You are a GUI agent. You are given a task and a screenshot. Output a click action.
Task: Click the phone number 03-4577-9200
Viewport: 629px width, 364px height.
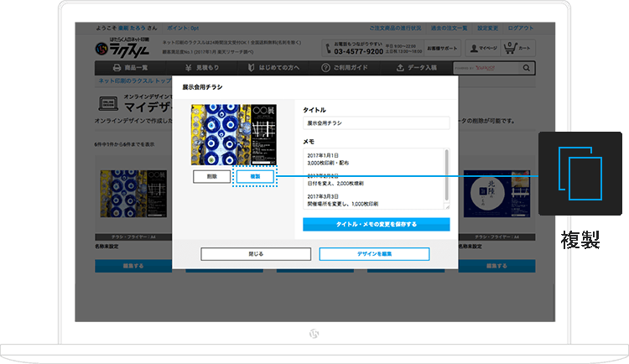[x=358, y=51]
